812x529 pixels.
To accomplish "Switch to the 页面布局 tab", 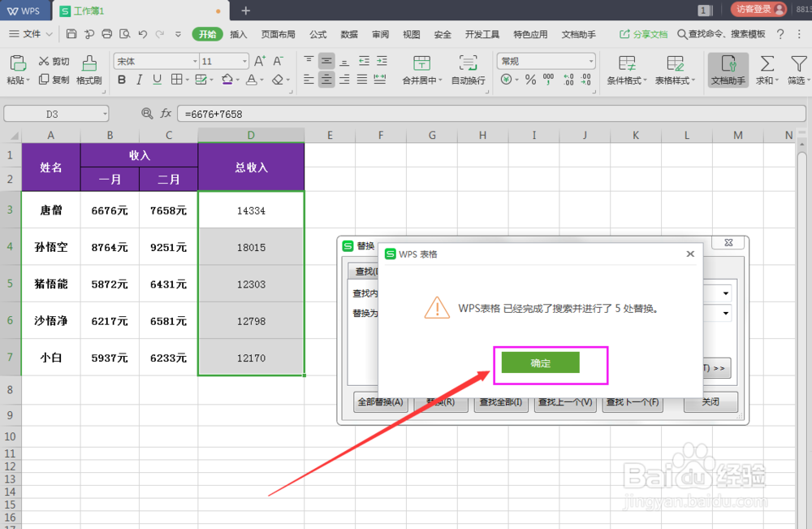I will pyautogui.click(x=278, y=34).
